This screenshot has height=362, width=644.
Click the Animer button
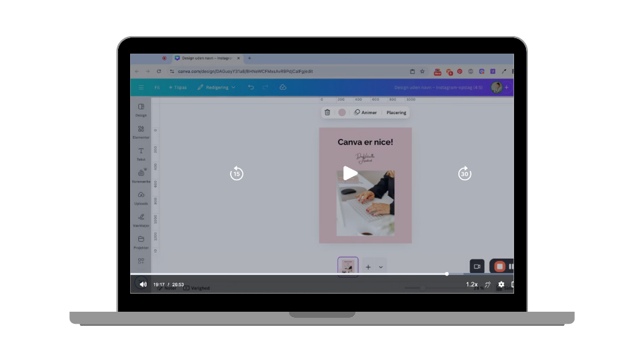(366, 113)
